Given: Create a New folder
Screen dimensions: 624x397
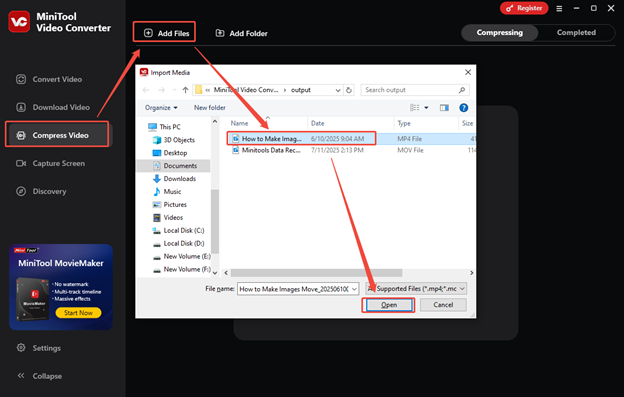Looking at the screenshot, I should pos(209,107).
